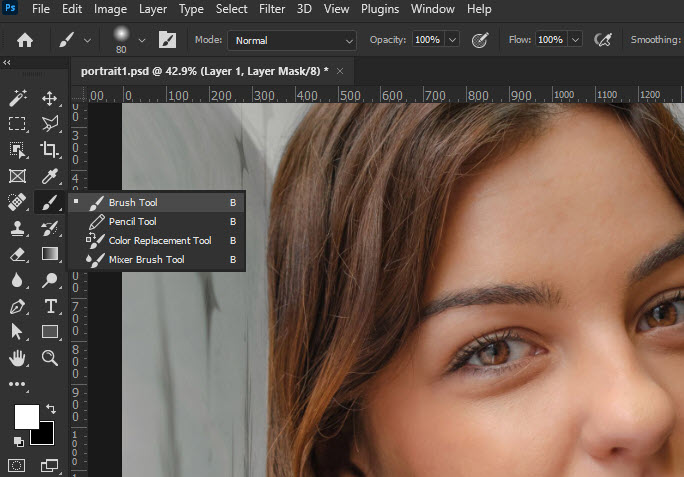Screen dimensions: 684x477
Task: Select the Horizontal Type tool
Action: coord(50,306)
